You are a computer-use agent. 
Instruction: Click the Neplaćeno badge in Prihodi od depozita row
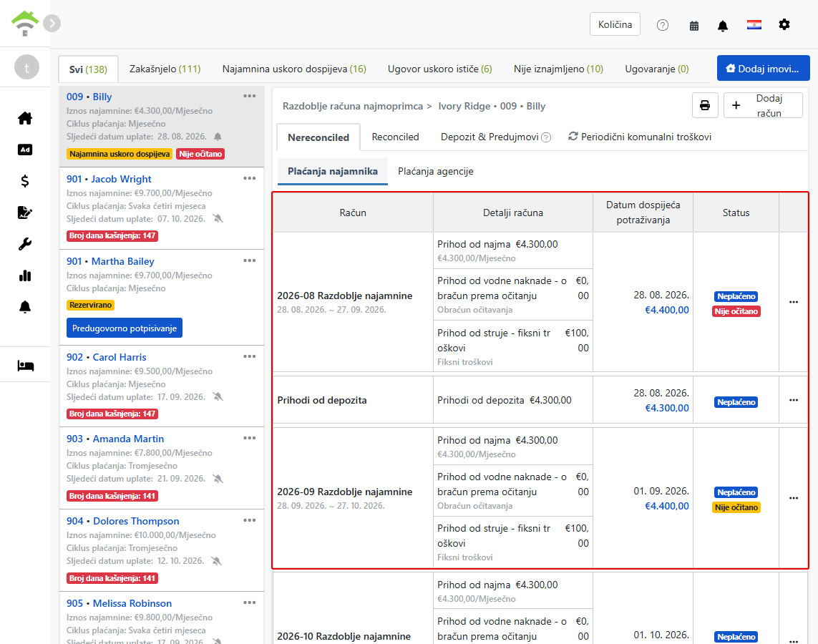pyautogui.click(x=736, y=402)
